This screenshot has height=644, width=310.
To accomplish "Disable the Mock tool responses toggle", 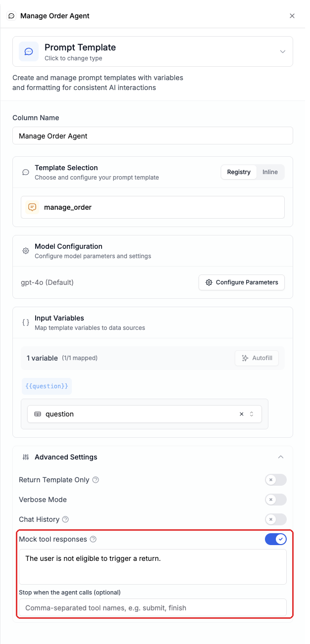I will 276,539.
